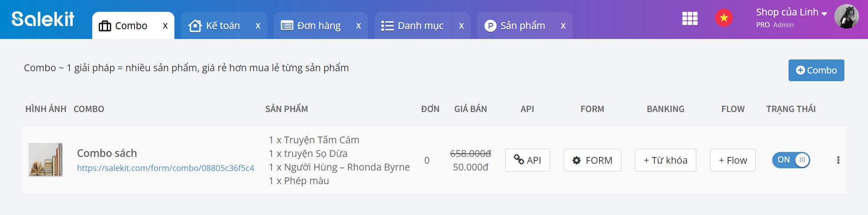Open the FORM settings button
Image resolution: width=868 pixels, height=215 pixels.
pyautogui.click(x=592, y=160)
